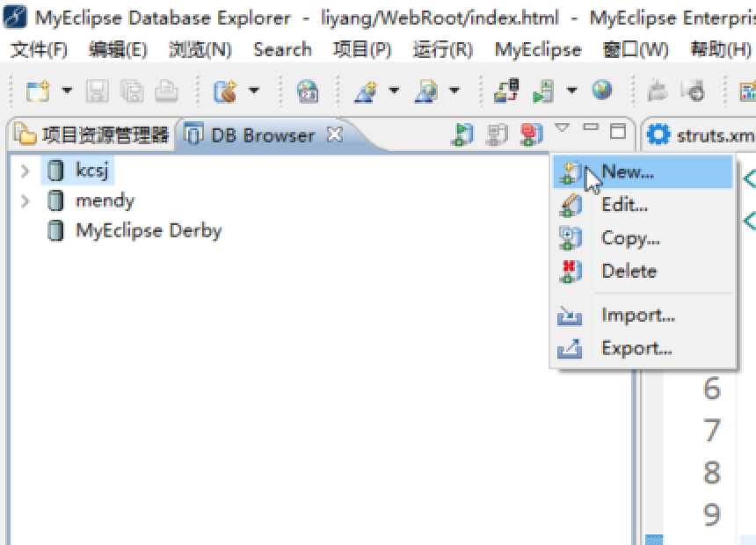Viewport: 756px width, 545px height.
Task: Open dropdown beside the run server icon
Action: 571,91
